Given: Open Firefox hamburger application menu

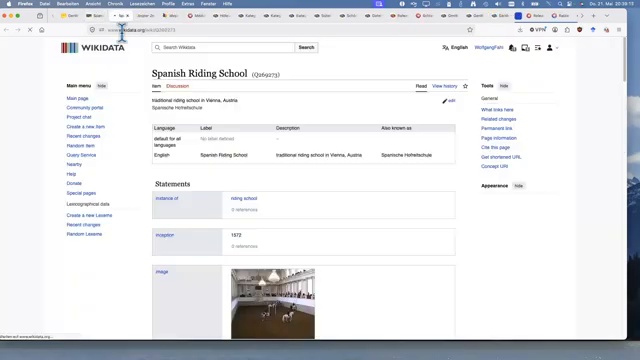Looking at the screenshot, I should tap(619, 30).
